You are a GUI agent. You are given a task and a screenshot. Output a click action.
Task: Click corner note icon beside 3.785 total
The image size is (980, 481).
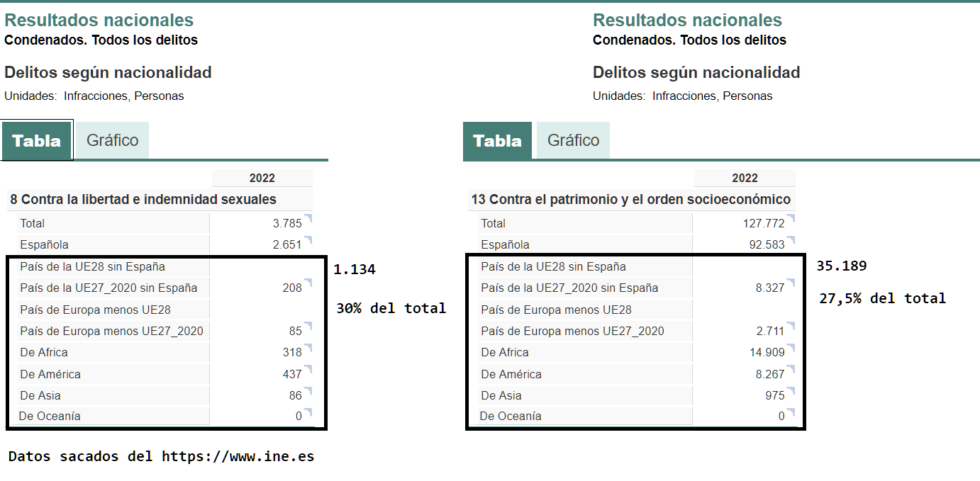(x=308, y=217)
